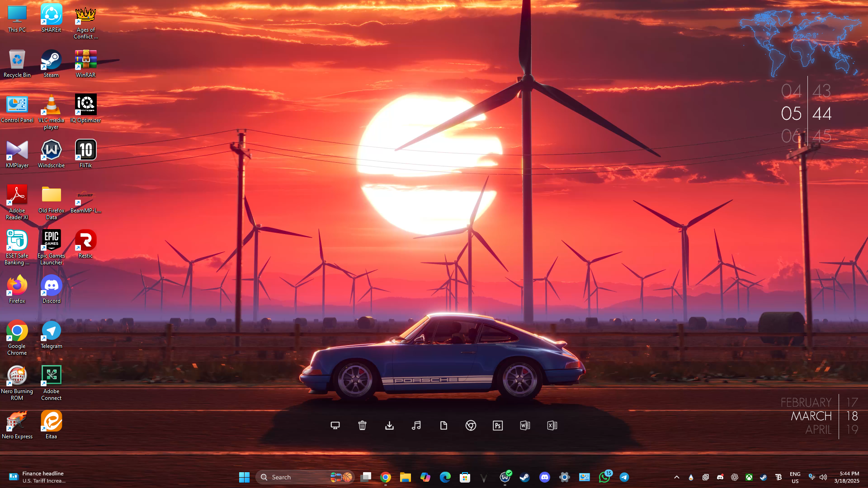Click the trash icon in desktop dock
This screenshot has height=488, width=868.
(362, 425)
